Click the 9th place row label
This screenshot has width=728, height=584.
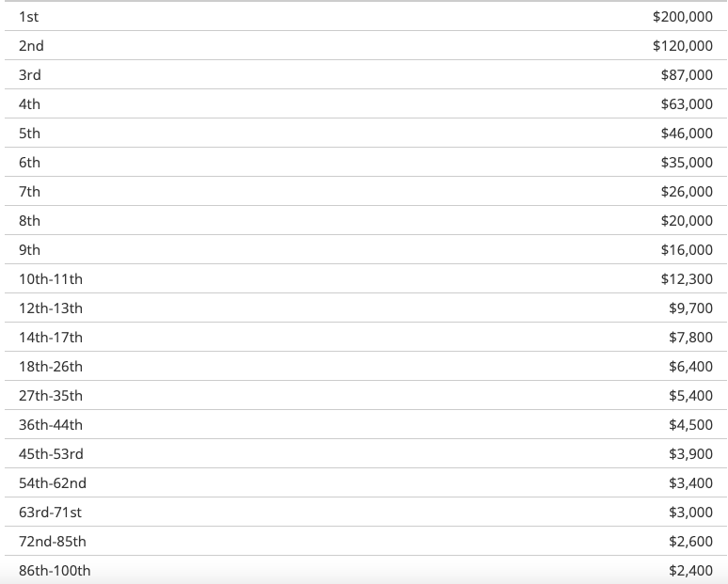(29, 250)
